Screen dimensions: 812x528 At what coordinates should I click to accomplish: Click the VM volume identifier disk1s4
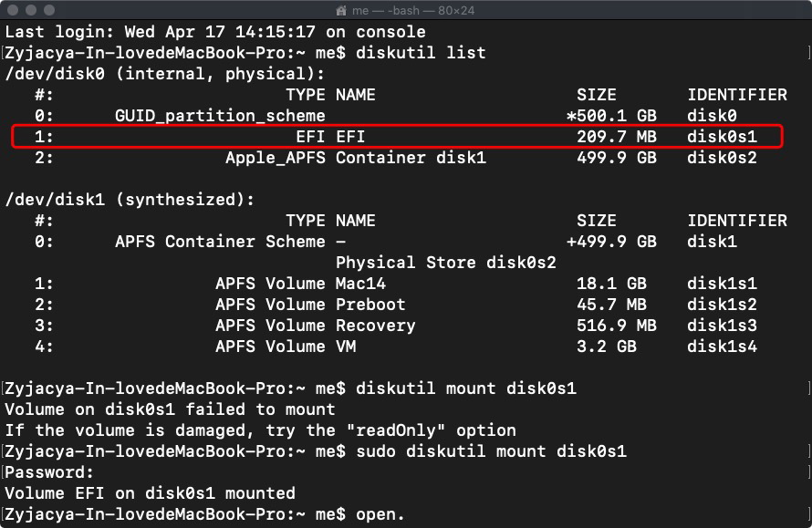tap(722, 347)
